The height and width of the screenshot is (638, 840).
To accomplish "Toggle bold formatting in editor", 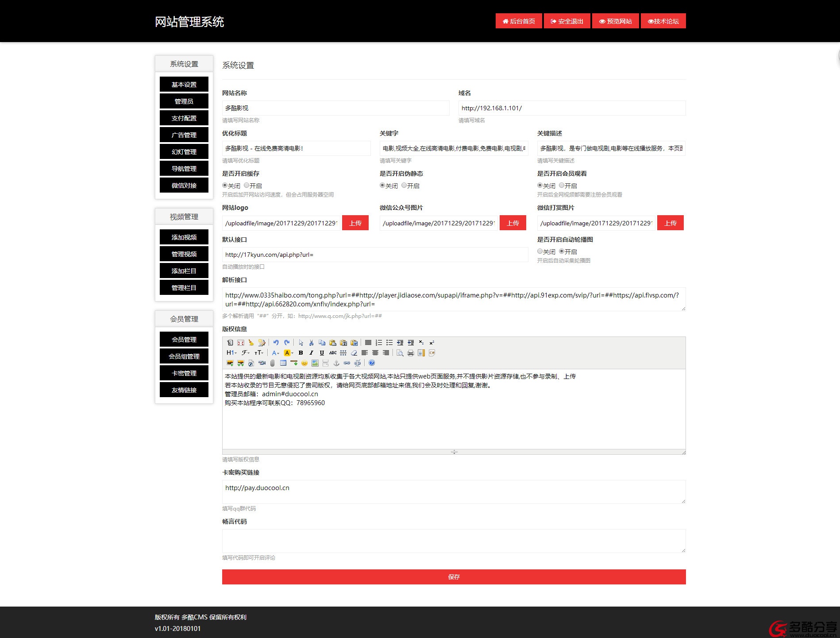I will (x=301, y=353).
